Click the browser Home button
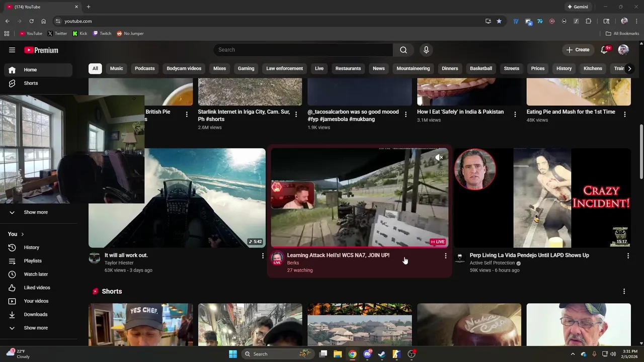The width and height of the screenshot is (644, 362). [x=43, y=21]
